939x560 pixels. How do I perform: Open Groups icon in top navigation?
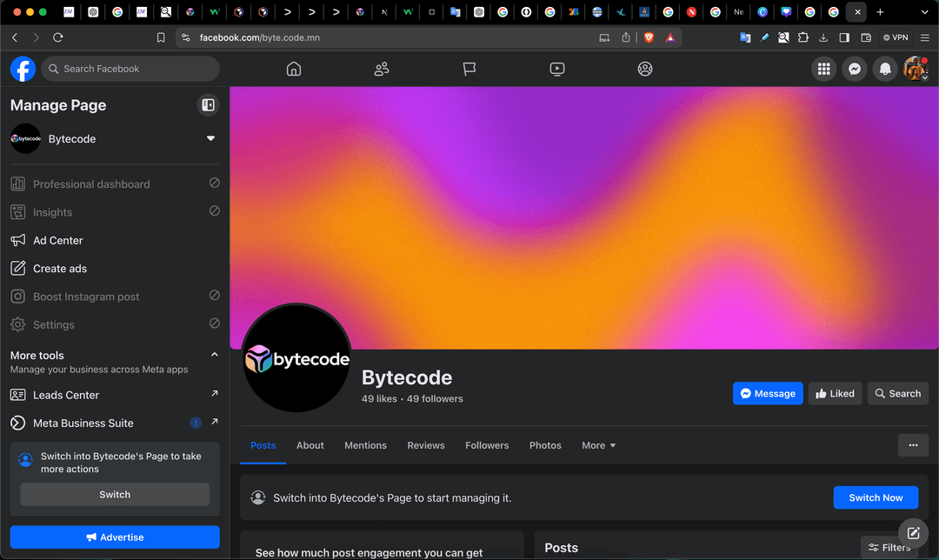(645, 69)
